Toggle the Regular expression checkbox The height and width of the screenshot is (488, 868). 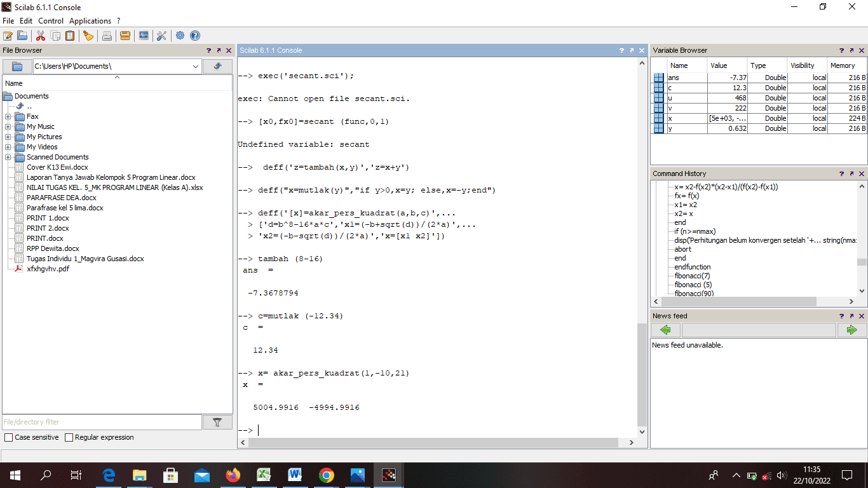(x=69, y=437)
